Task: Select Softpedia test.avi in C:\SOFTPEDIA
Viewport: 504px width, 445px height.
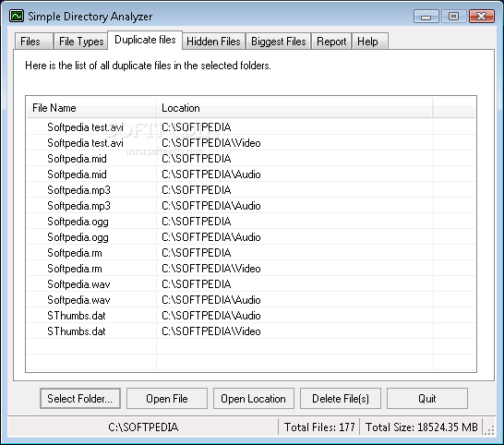Action: pos(251,127)
